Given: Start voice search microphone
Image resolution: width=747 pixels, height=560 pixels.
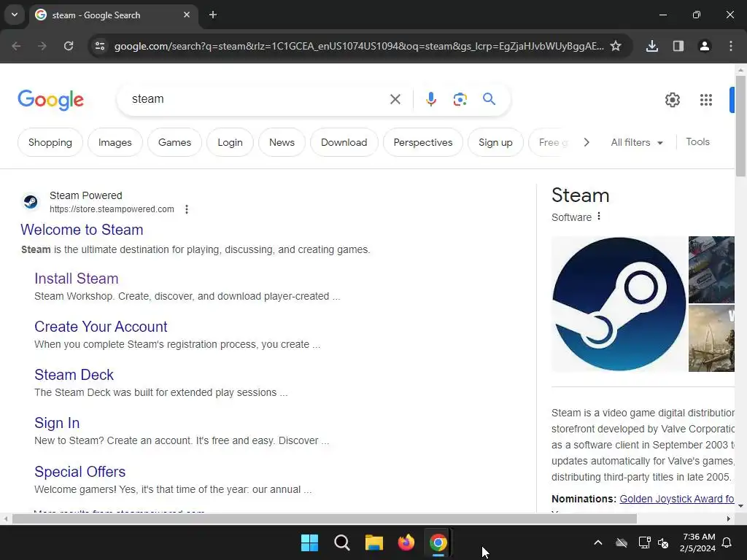Looking at the screenshot, I should pos(430,99).
